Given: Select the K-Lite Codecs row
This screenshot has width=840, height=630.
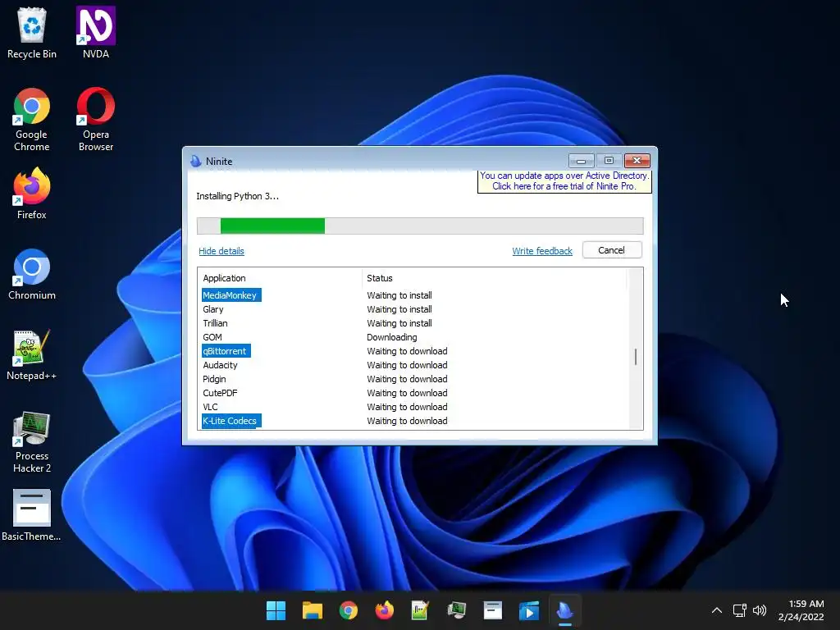Looking at the screenshot, I should (x=413, y=421).
